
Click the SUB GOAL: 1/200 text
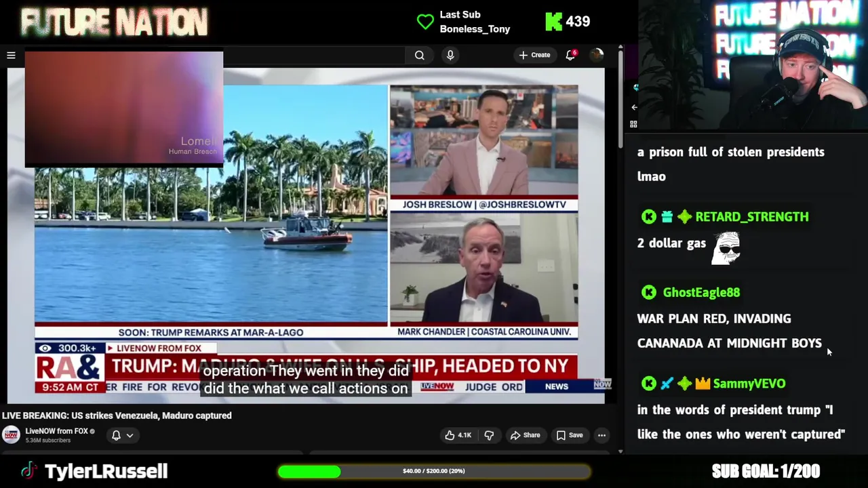coord(766,471)
